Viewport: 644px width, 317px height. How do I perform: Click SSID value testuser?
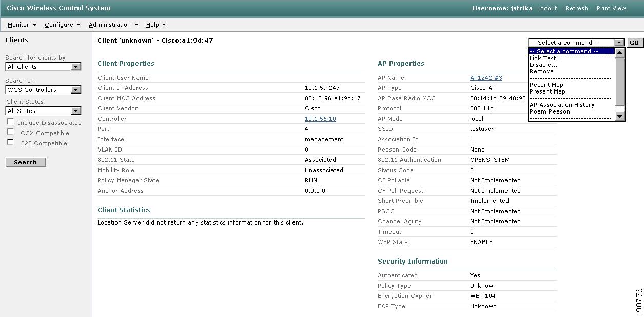point(481,129)
